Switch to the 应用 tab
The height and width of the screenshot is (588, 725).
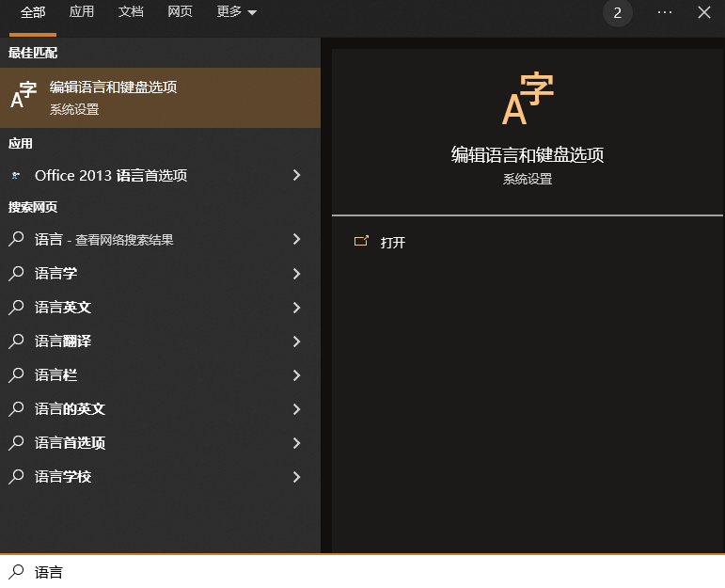[x=82, y=12]
